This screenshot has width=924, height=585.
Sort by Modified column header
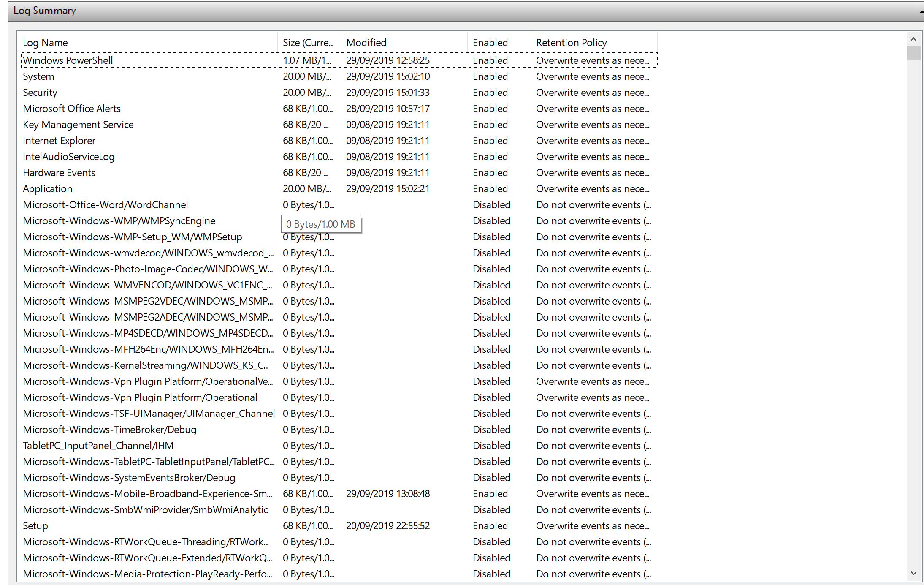coord(366,43)
